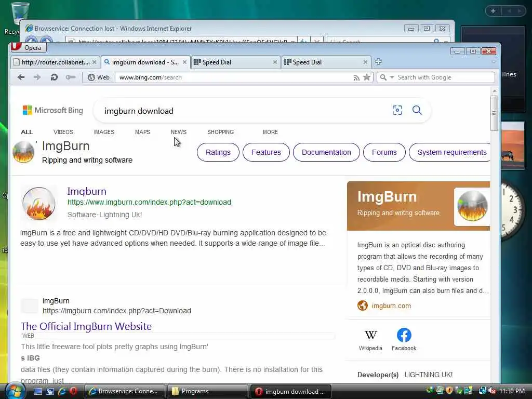Click the security shield tray icon

pos(449,391)
